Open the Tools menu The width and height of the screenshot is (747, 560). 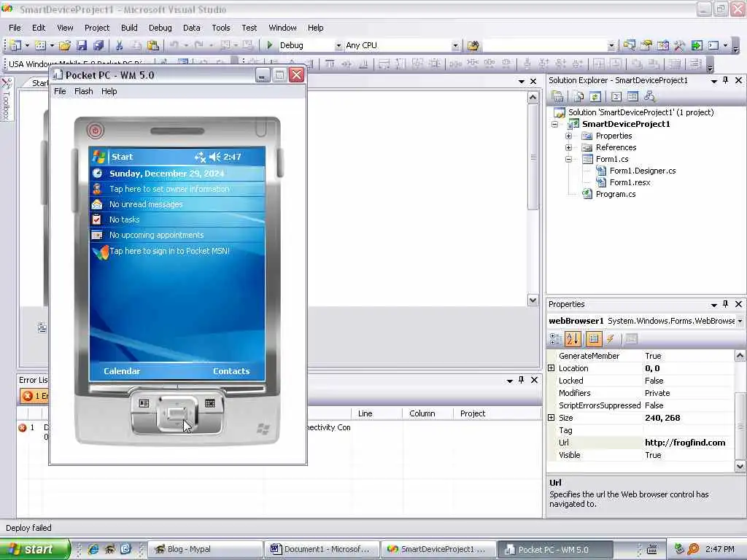(x=221, y=28)
